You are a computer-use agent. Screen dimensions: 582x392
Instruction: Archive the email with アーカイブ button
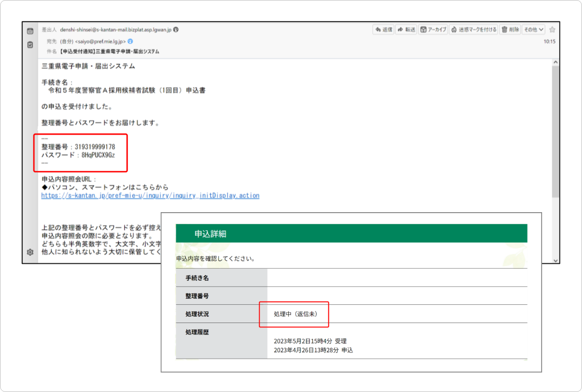coord(433,30)
